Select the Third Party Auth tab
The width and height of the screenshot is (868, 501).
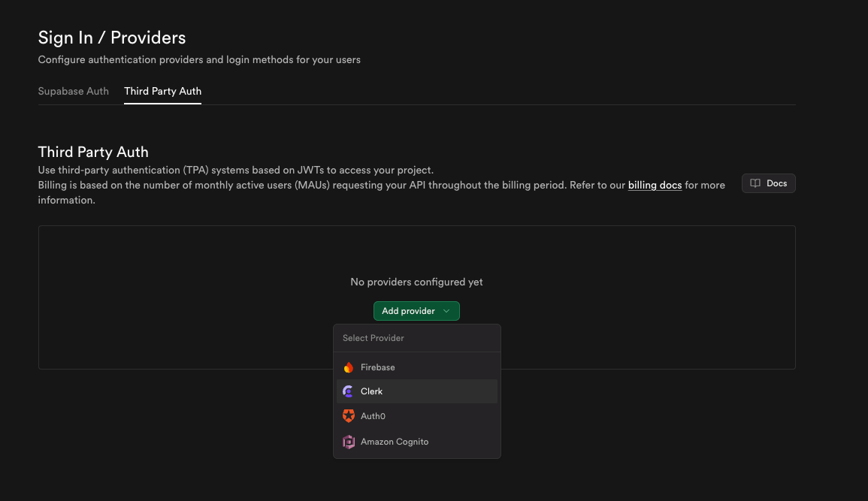click(163, 91)
